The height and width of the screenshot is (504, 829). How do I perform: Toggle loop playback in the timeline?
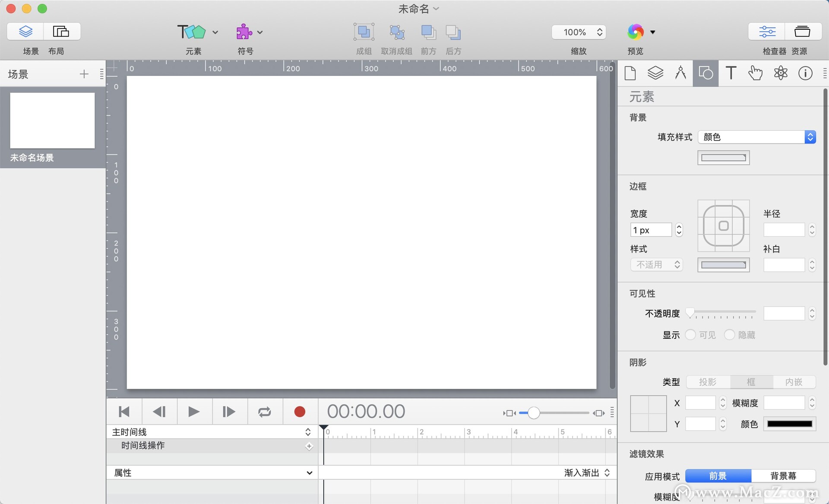(264, 411)
